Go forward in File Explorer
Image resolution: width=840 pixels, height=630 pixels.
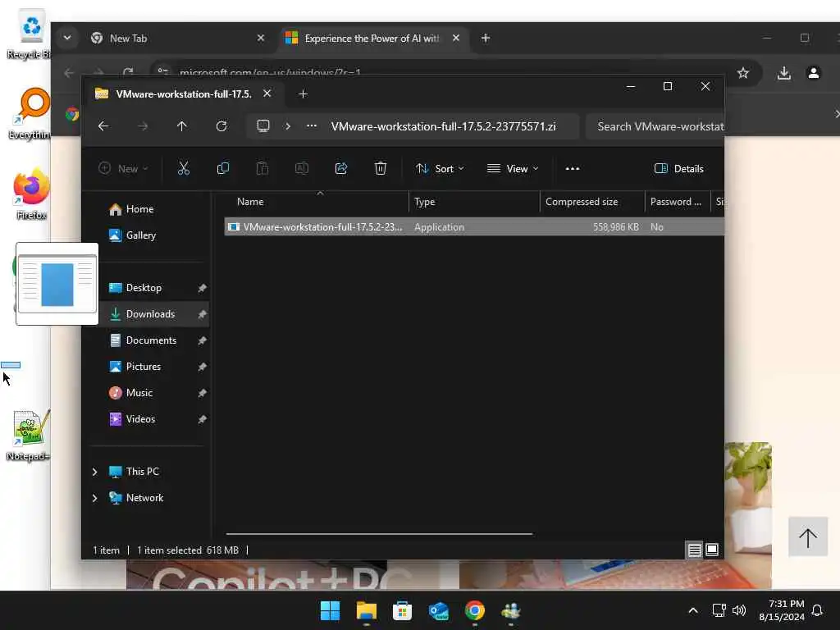click(143, 126)
